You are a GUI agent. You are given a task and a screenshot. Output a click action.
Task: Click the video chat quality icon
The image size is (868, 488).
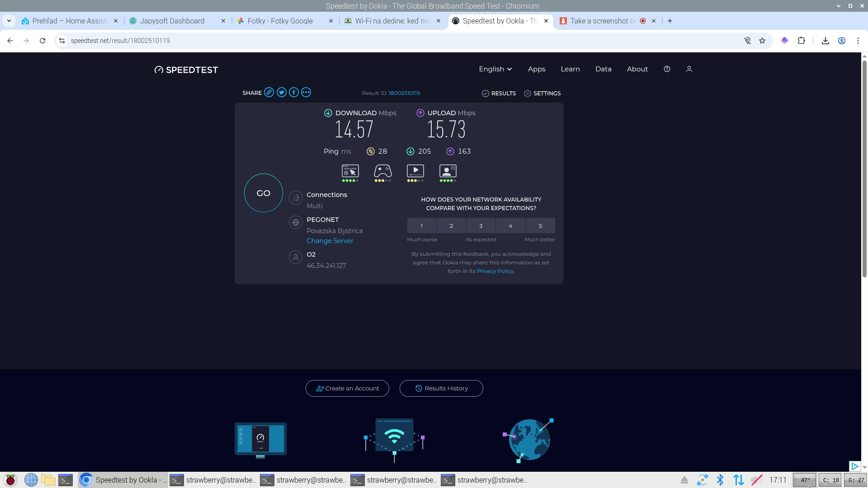(448, 171)
